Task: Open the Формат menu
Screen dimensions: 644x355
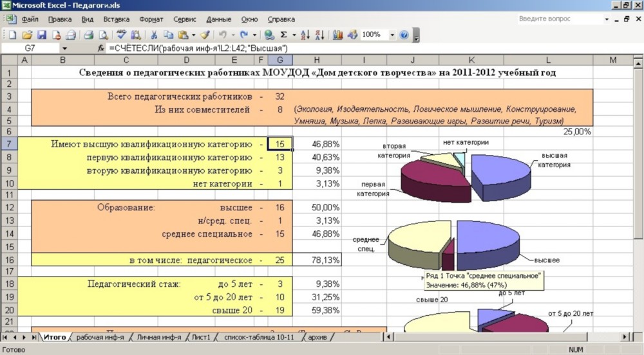Action: click(x=151, y=19)
